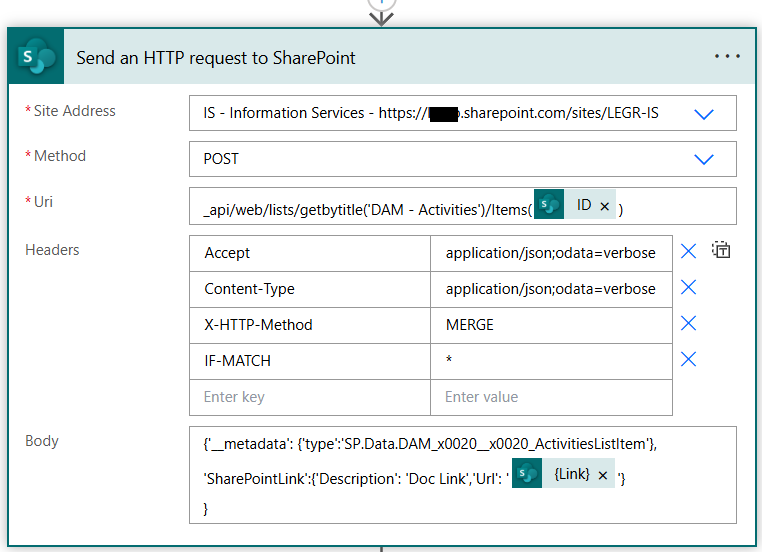This screenshot has height=552, width=762.
Task: Click the Enter value placeholder field
Action: click(x=552, y=397)
